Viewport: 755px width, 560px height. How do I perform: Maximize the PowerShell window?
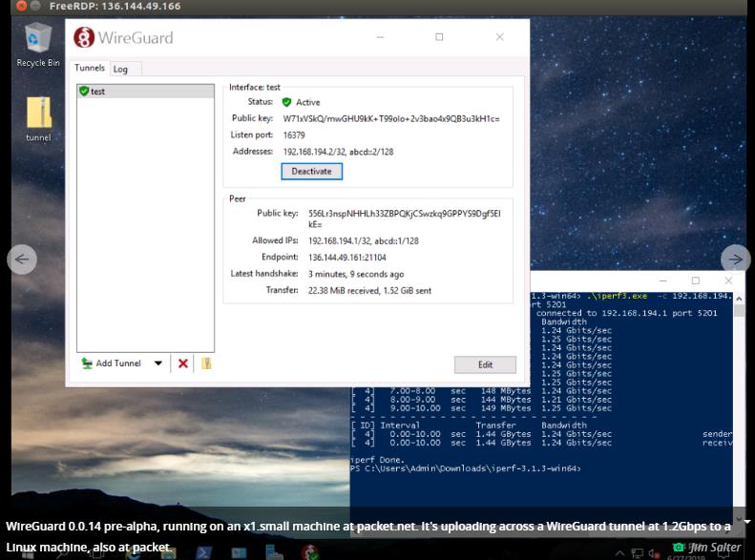[x=695, y=280]
